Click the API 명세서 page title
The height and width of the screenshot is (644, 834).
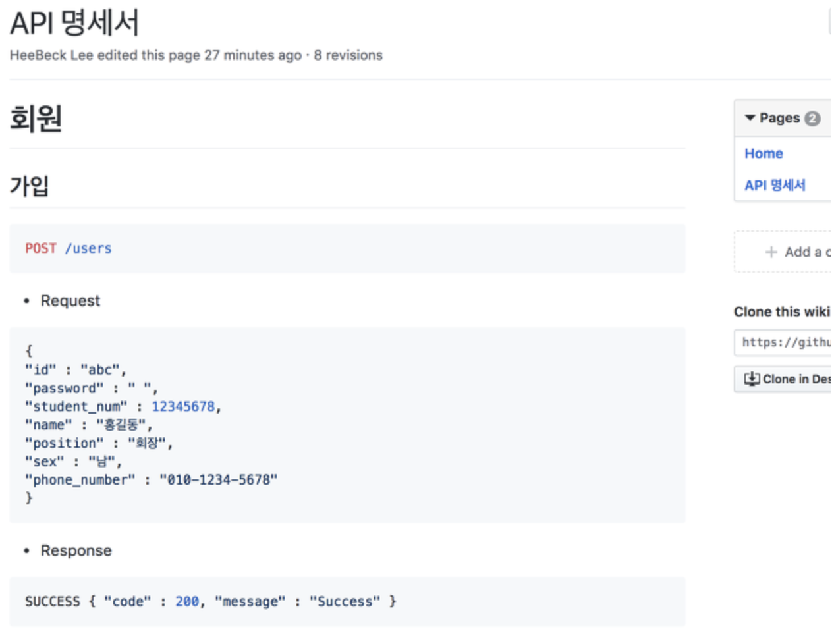(74, 23)
